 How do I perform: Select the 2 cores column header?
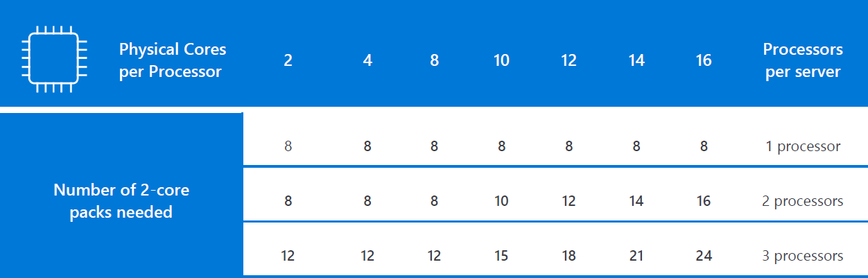[x=288, y=60]
